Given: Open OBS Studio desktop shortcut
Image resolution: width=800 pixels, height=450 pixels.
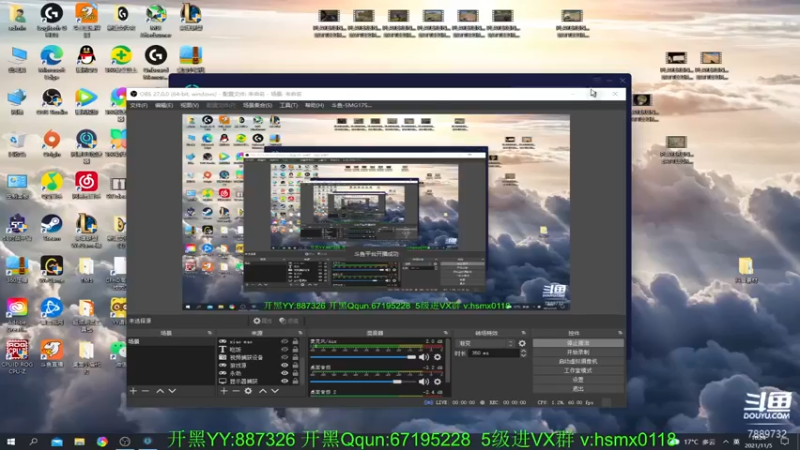Looking at the screenshot, I should click(x=52, y=101).
